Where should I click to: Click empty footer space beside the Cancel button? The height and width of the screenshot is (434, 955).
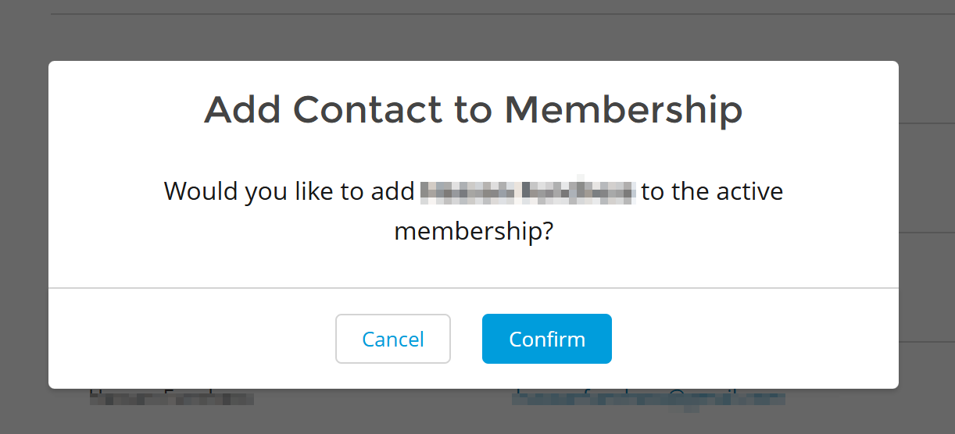pos(192,339)
